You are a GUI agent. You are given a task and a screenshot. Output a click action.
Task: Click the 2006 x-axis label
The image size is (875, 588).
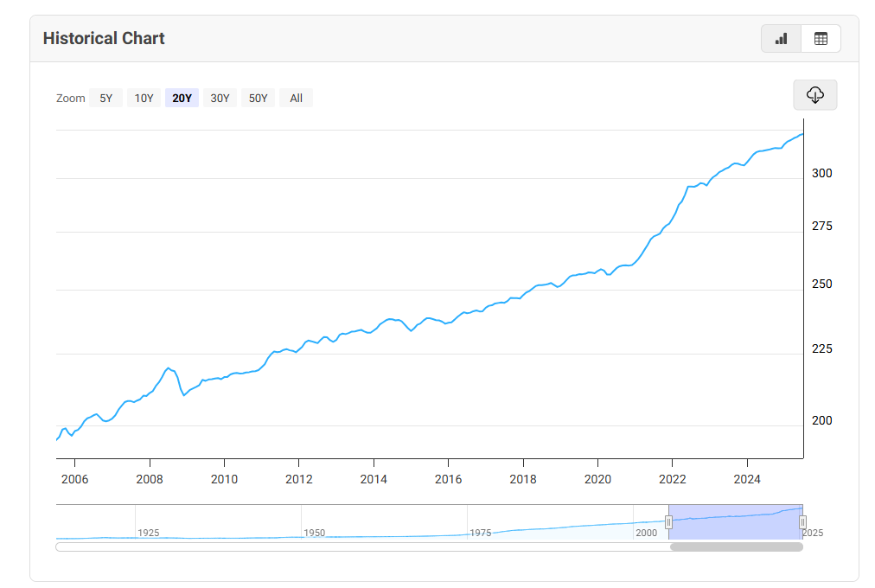[x=74, y=479]
